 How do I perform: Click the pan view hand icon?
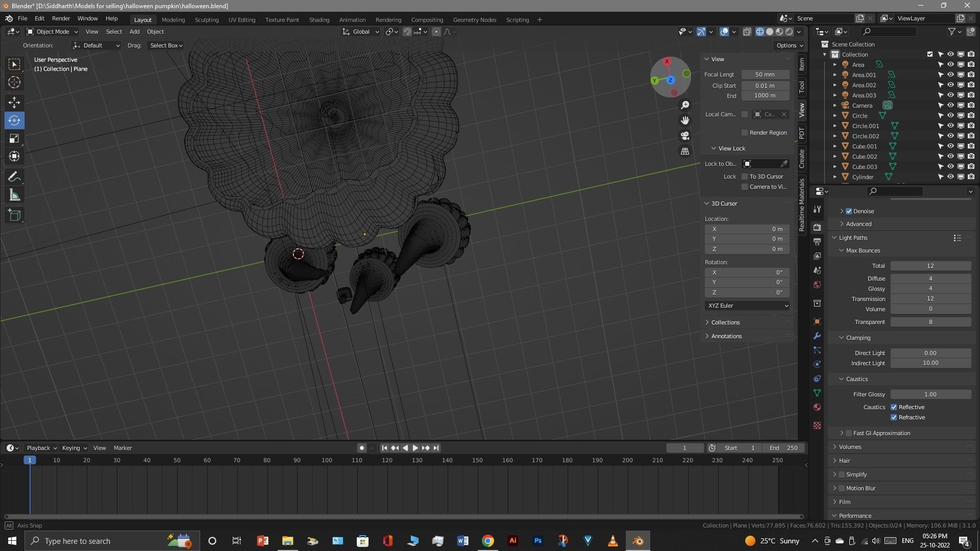685,120
